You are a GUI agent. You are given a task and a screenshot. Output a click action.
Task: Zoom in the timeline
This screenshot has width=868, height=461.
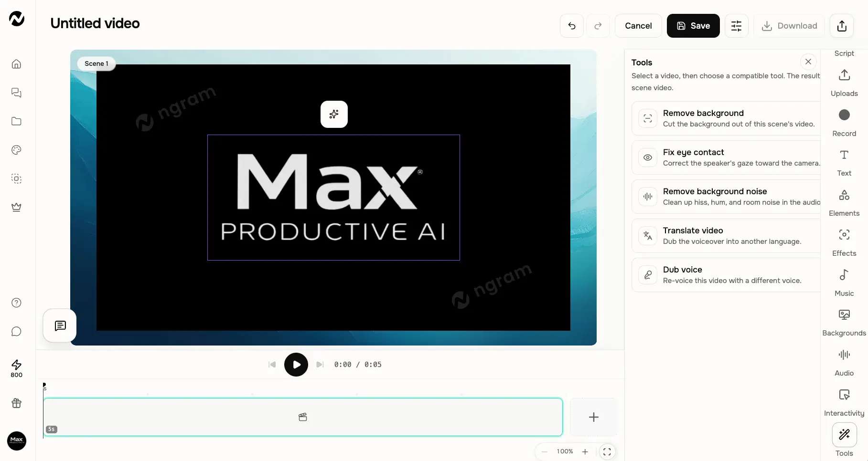tap(585, 451)
